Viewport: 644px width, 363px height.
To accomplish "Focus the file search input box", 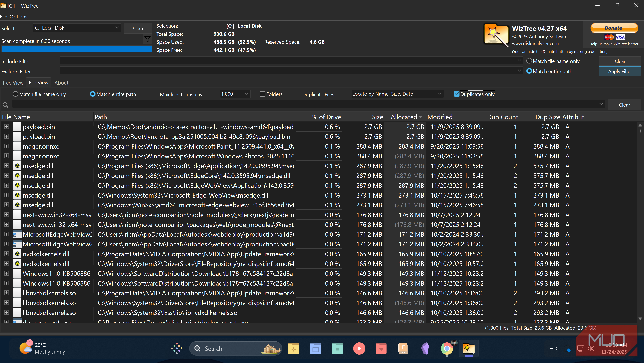I will point(304,104).
